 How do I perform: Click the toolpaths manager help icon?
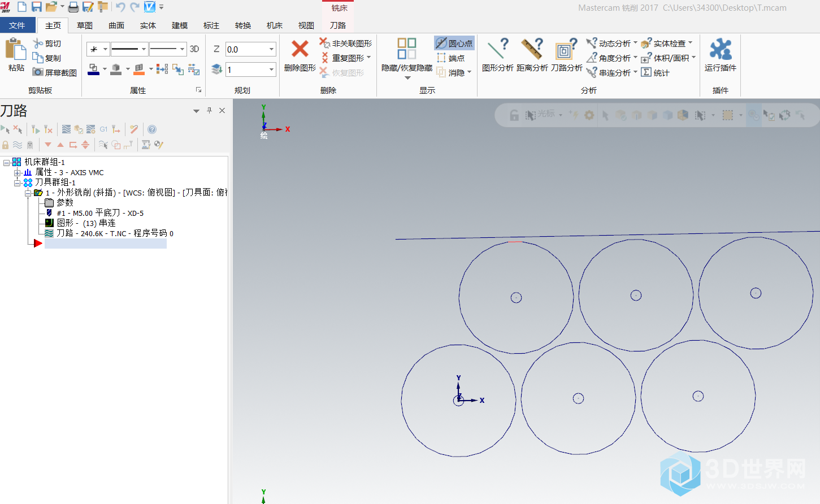pos(151,129)
